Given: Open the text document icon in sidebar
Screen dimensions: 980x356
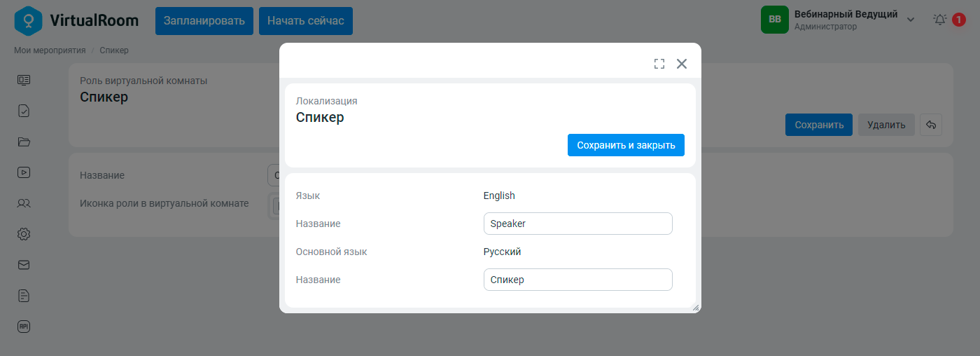Looking at the screenshot, I should (24, 296).
